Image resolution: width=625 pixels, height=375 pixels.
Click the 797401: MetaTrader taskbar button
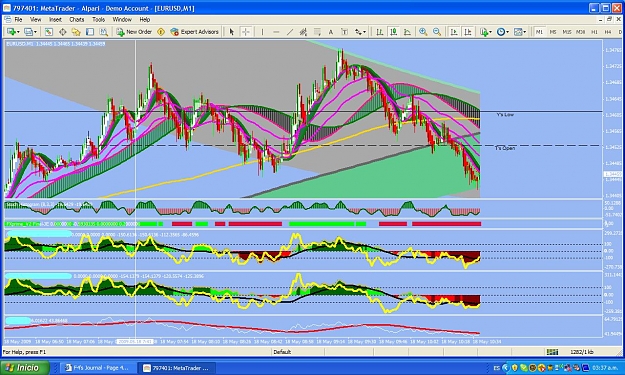(x=177, y=368)
